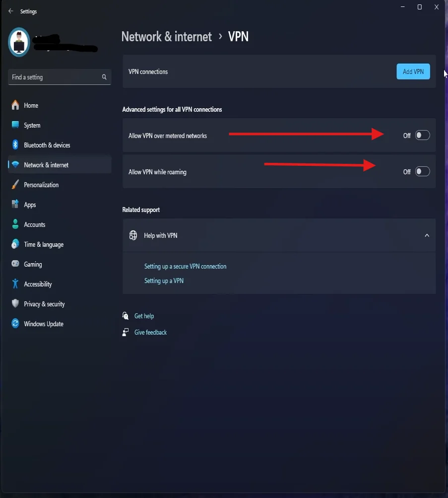Click the Find a setting search box
Viewport: 448px width, 498px height.
(55, 77)
